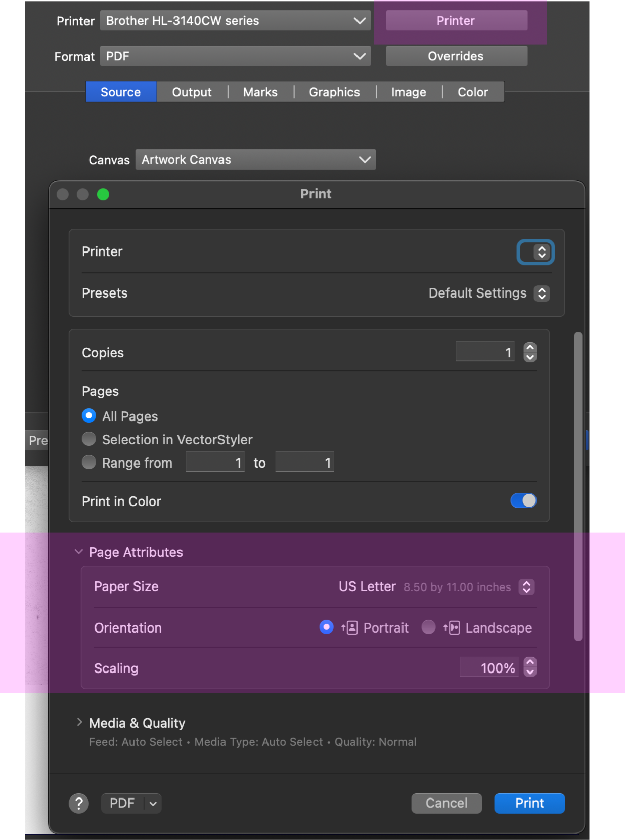Select Portrait orientation radio button
625x840 pixels.
click(x=327, y=627)
